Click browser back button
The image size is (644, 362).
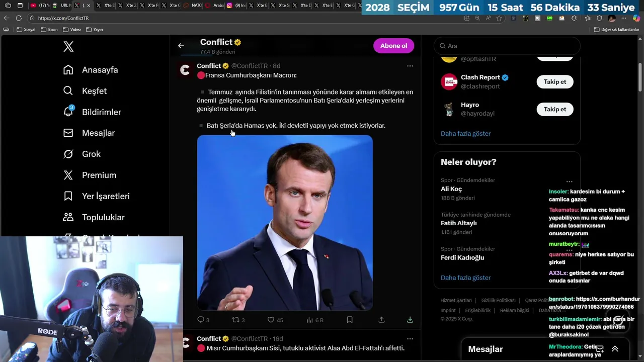point(7,18)
